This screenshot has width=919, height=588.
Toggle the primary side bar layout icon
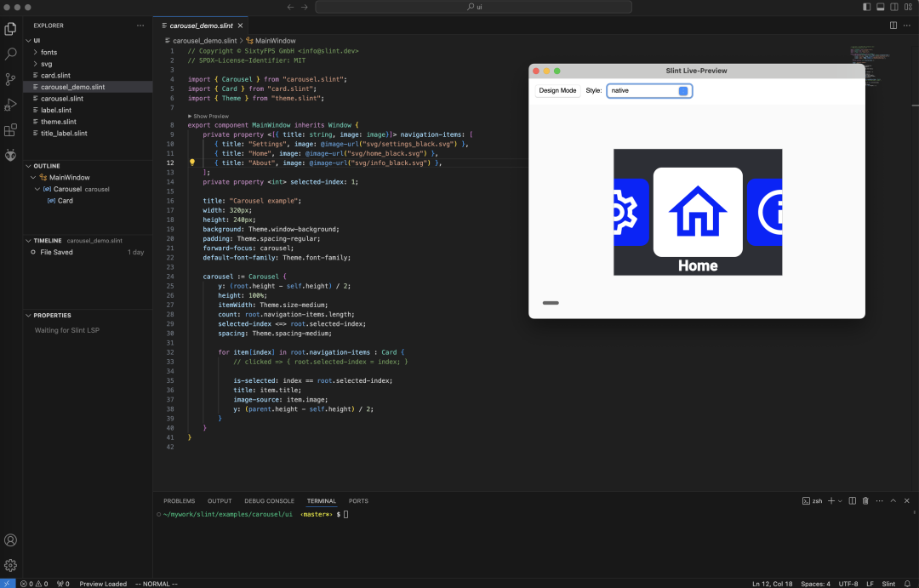866,7
